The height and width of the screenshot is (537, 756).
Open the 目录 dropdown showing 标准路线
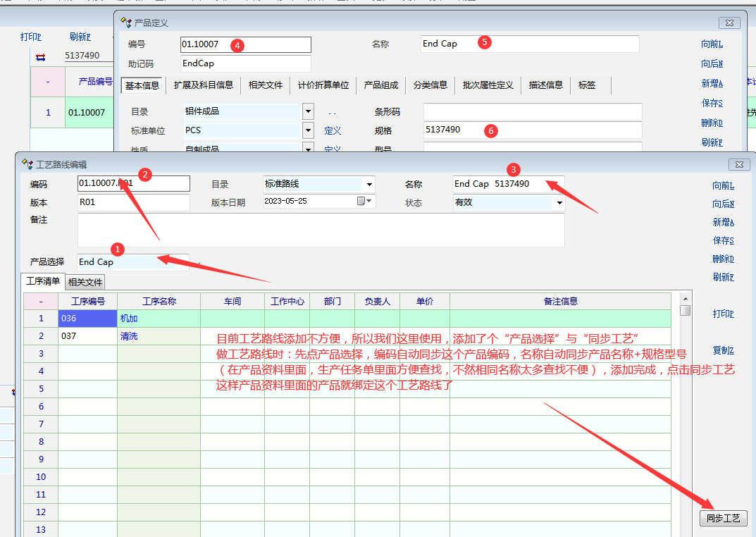click(369, 185)
